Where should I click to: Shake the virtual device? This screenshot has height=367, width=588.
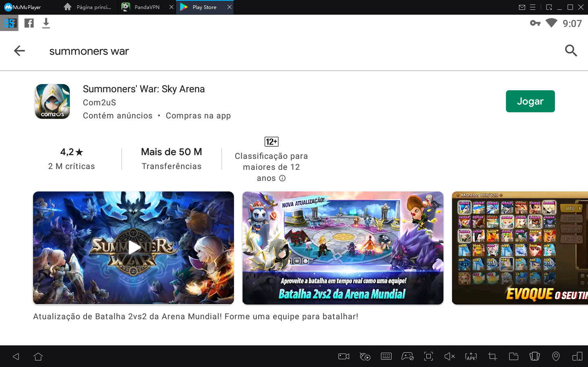click(535, 356)
